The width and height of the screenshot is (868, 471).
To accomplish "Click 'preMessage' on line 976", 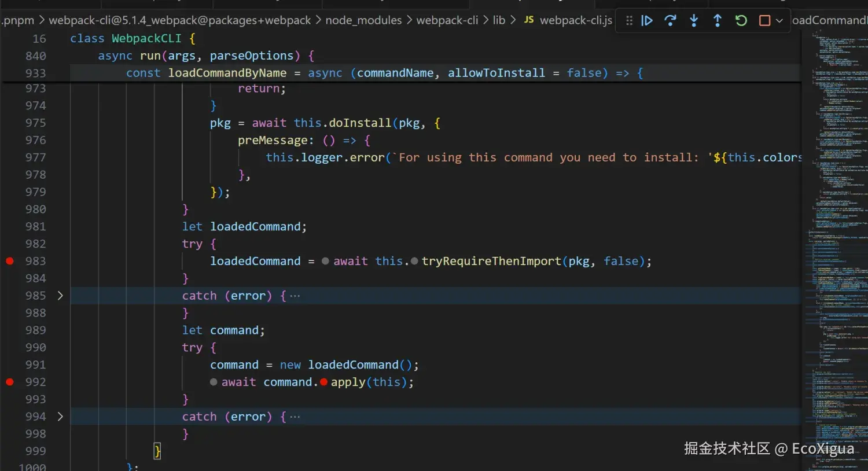I will click(273, 141).
